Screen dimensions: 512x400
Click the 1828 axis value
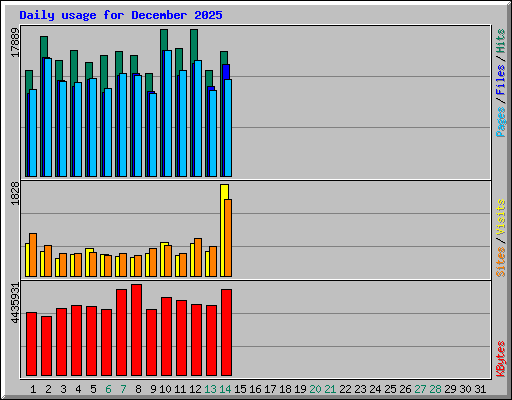(15, 193)
